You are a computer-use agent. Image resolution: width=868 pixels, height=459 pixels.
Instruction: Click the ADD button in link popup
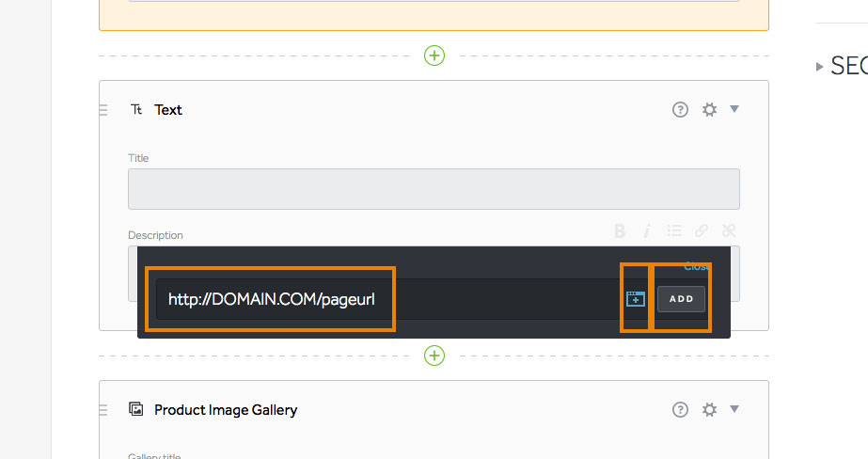point(681,299)
